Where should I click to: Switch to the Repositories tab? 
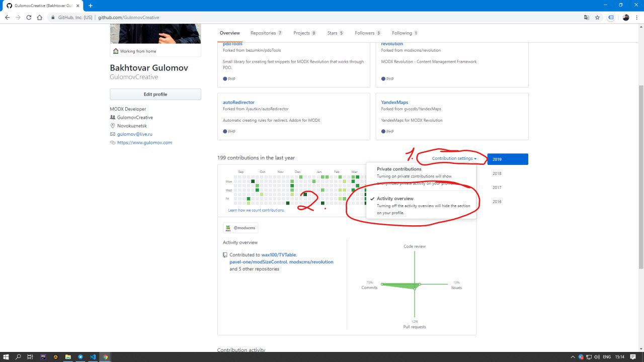coord(266,33)
